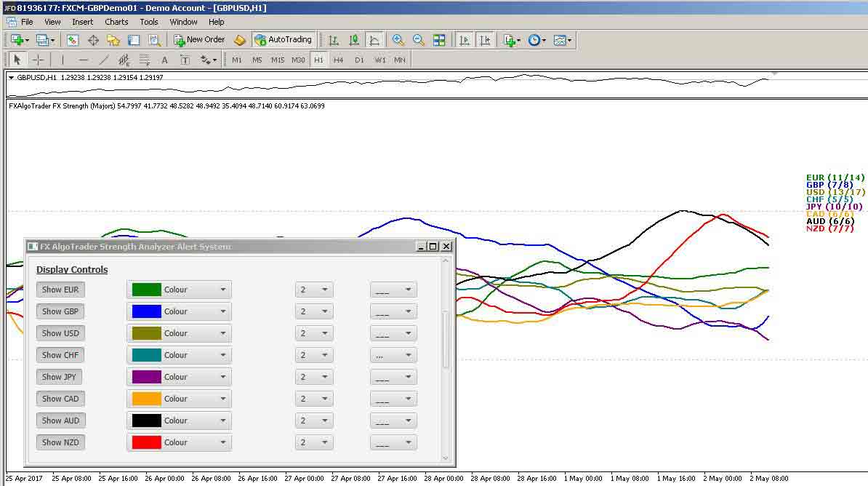Open the Fibonacci retracement tool
The height and width of the screenshot is (486, 868).
pos(144,60)
